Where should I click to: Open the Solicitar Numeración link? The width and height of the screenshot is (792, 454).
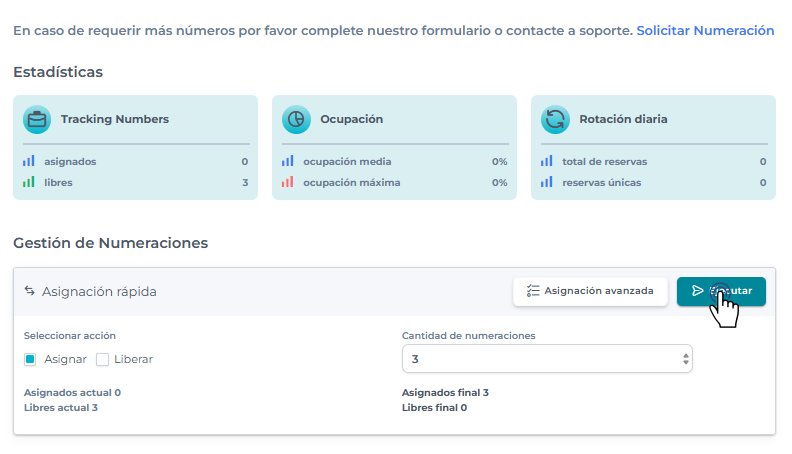tap(705, 31)
